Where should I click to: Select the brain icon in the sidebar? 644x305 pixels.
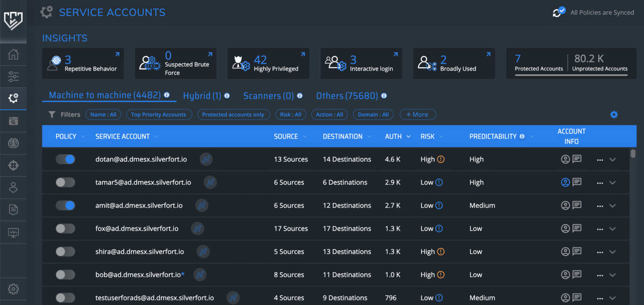pos(13,143)
